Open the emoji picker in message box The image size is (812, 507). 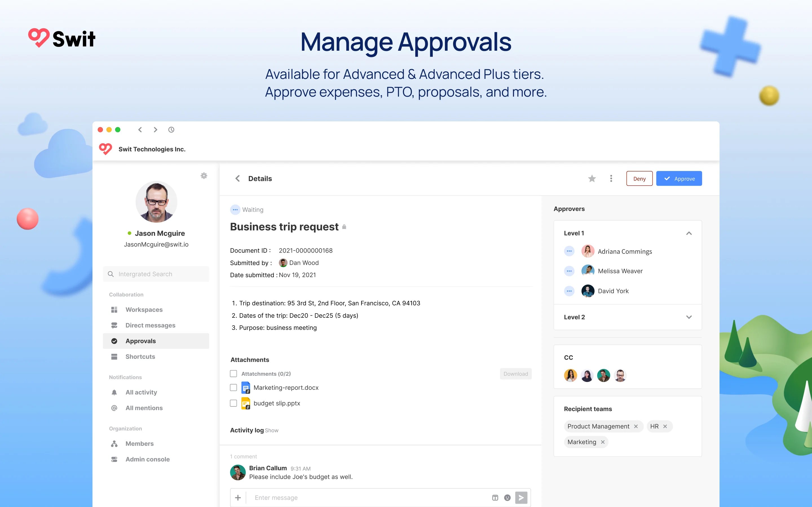pos(507,498)
